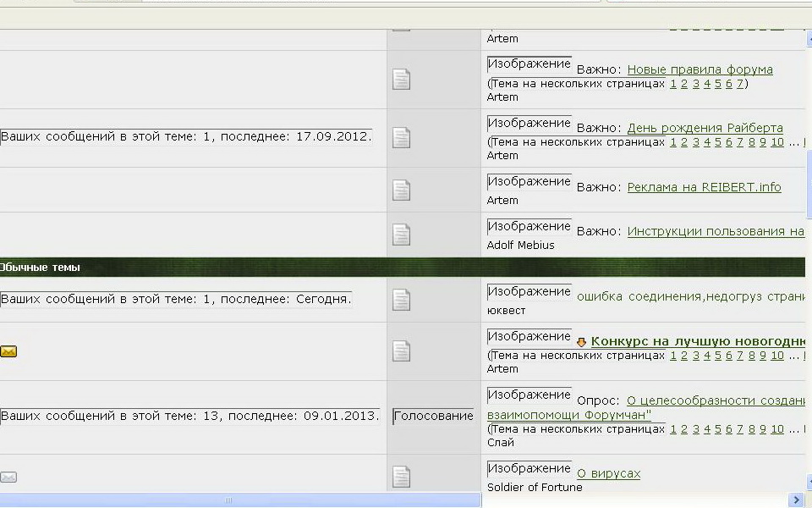The width and height of the screenshot is (812, 508).
Task: Go to page 8 of Конкурс thread
Action: coord(751,356)
